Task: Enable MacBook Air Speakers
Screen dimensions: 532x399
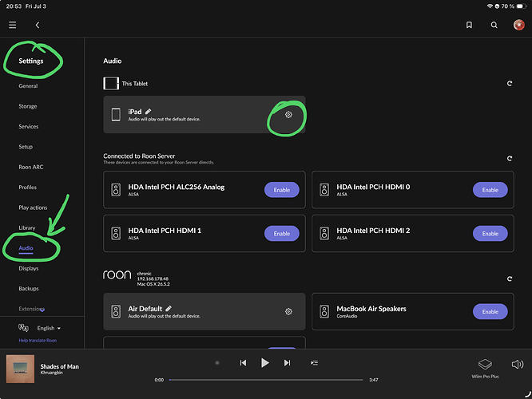Action: (490, 311)
